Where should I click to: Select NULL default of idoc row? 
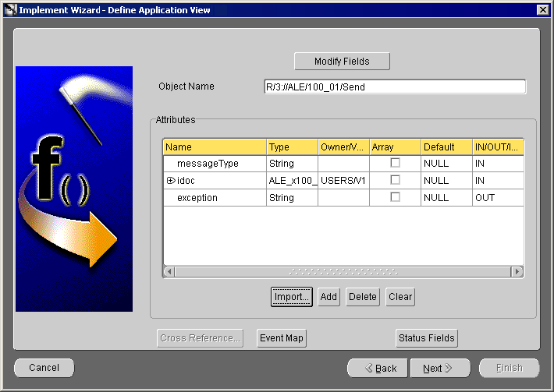[x=447, y=181]
